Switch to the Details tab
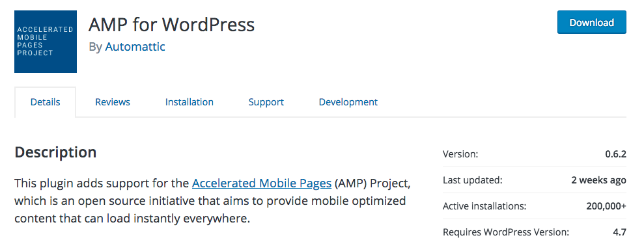The image size is (644, 242). tap(45, 101)
